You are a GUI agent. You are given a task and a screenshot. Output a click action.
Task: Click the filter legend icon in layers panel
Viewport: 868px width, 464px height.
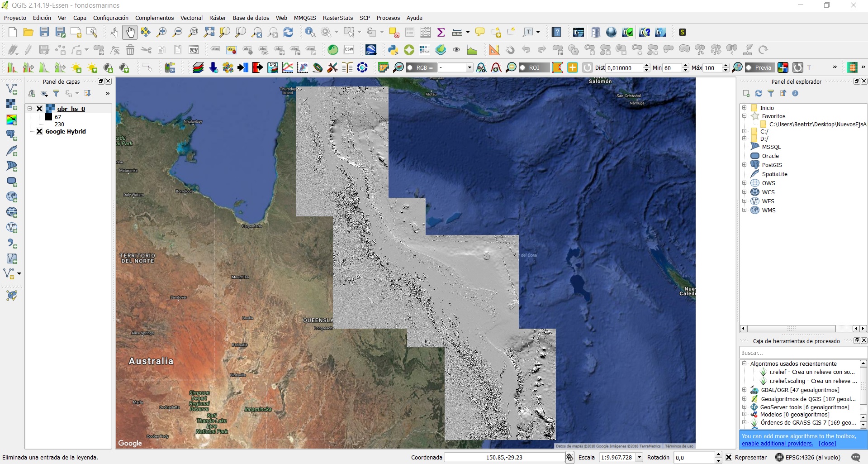(x=56, y=93)
